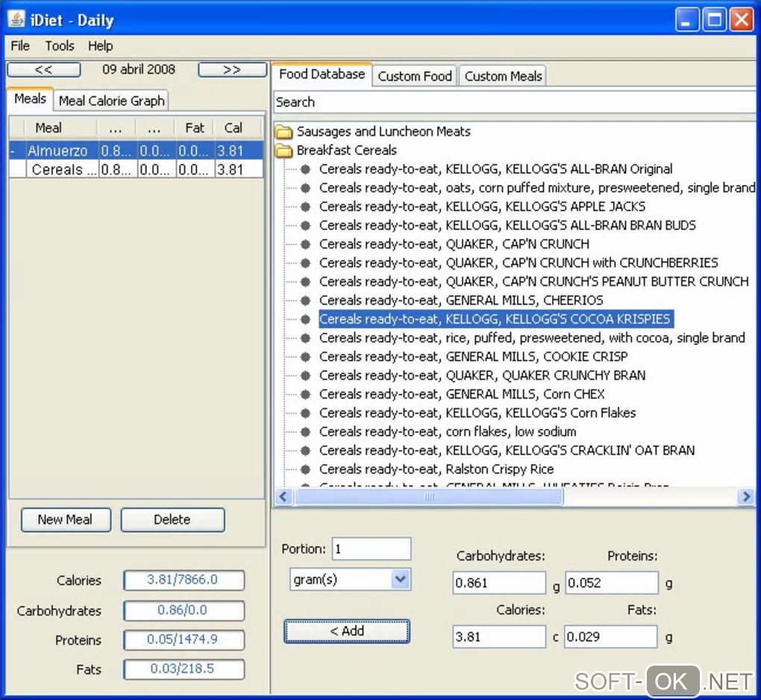Click the food list horizontal scrollbar thumb
761x700 pixels.
(428, 496)
